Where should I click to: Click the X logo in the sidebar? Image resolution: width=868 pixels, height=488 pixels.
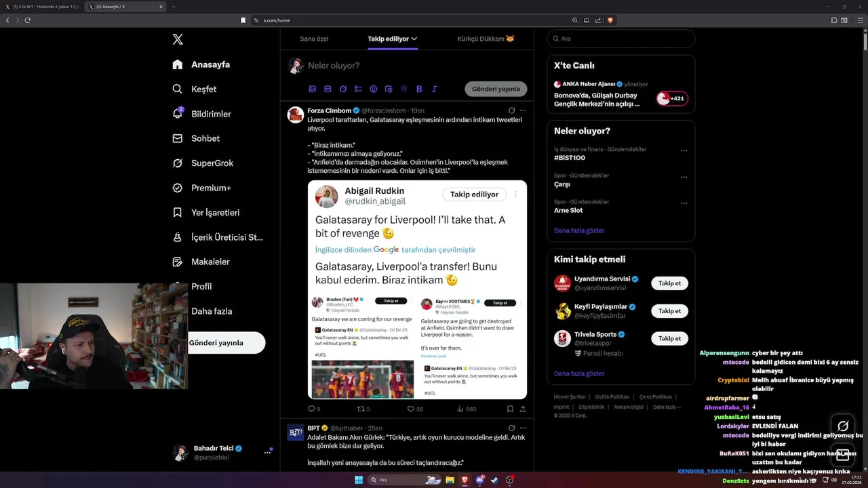(178, 39)
